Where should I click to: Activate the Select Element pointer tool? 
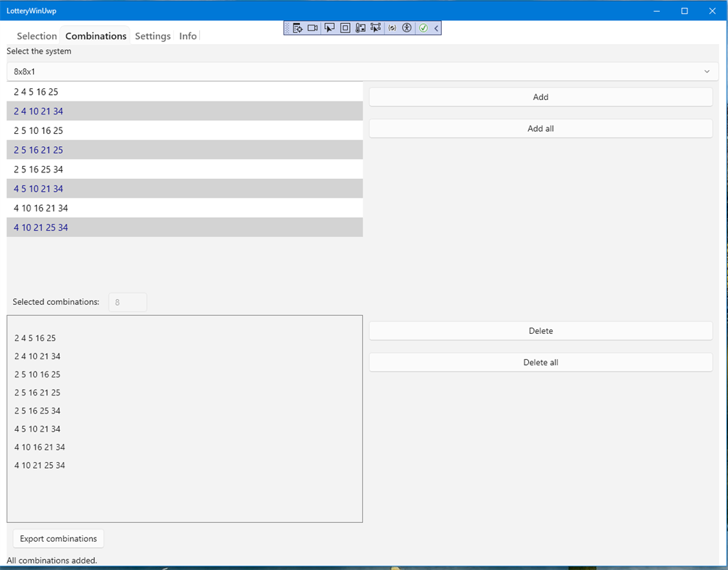(329, 28)
